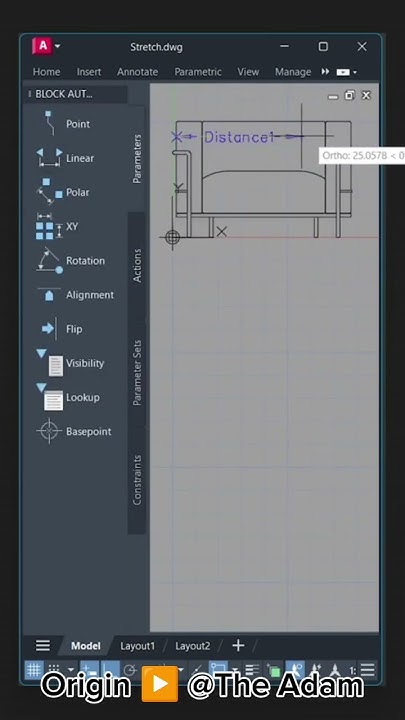Toggle the drawing grid display

[34, 670]
